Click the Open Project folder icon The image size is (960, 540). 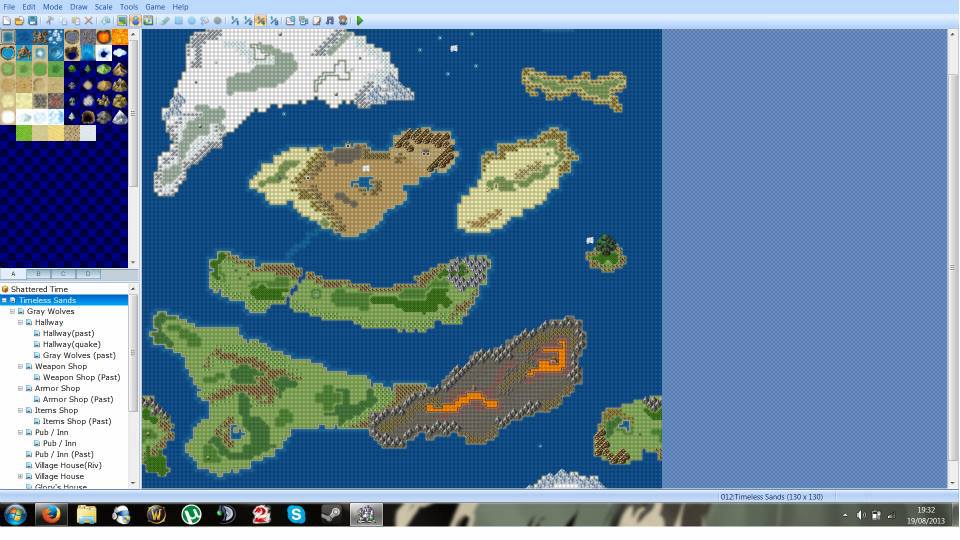(19, 20)
